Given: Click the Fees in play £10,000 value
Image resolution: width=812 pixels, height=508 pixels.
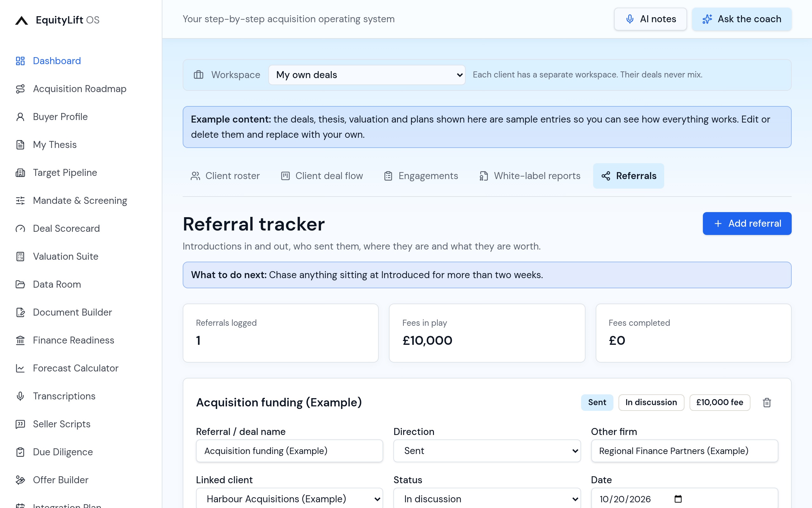Looking at the screenshot, I should [x=427, y=341].
